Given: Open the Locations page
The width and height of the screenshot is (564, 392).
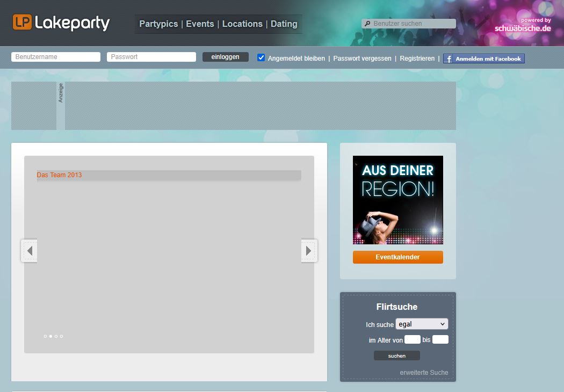Looking at the screenshot, I should [x=242, y=24].
